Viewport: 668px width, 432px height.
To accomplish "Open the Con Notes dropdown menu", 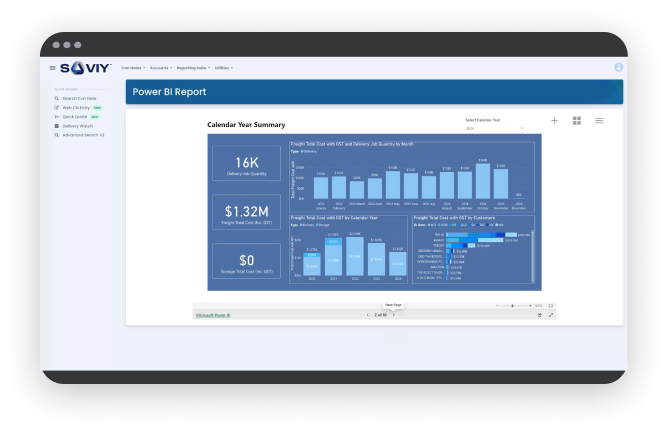I will pos(133,68).
